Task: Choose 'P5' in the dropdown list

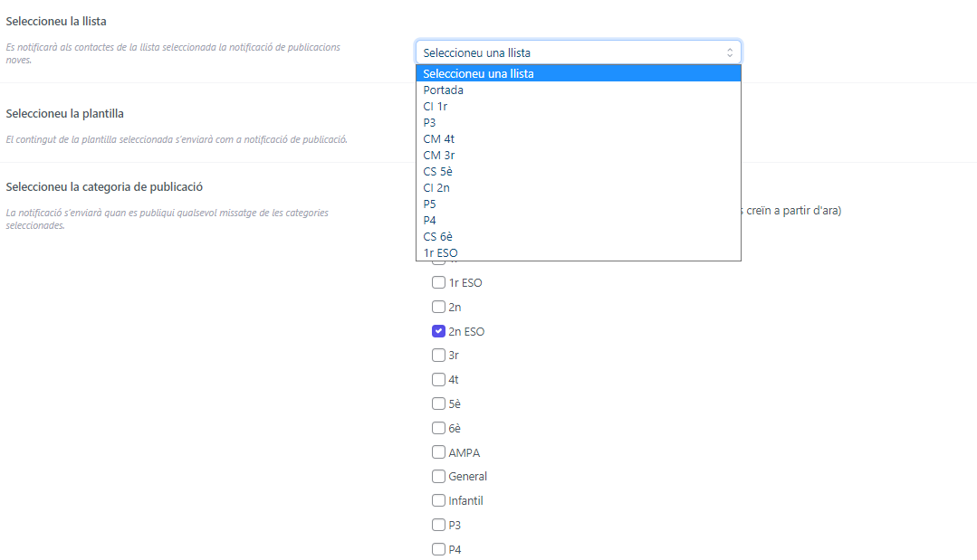Action: 430,204
